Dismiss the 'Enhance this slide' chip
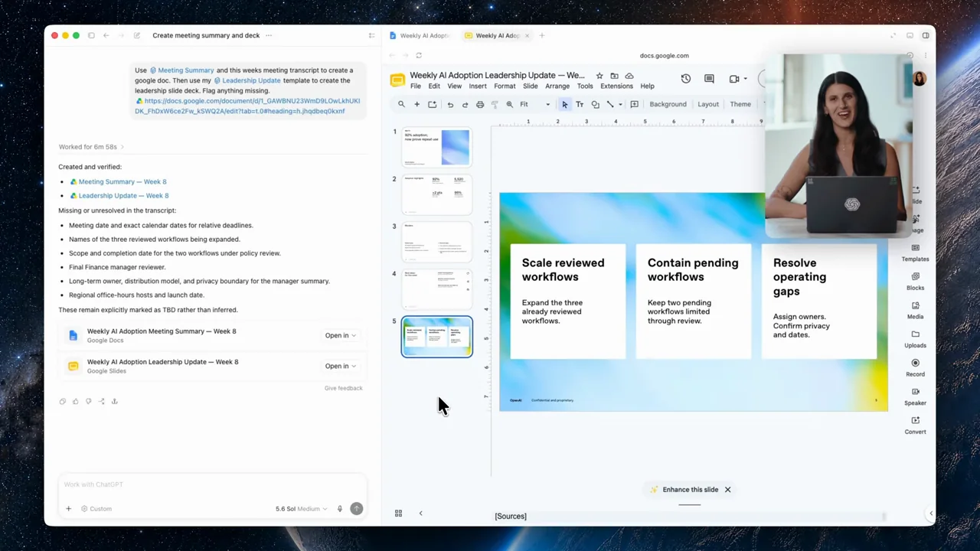The image size is (980, 551). point(728,490)
